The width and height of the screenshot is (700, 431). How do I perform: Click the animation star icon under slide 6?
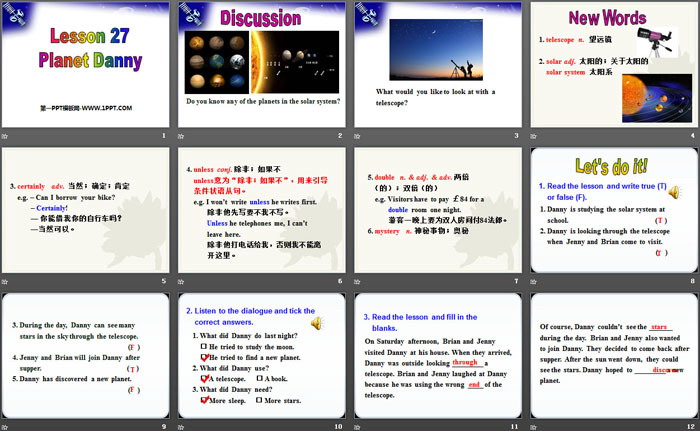[x=181, y=281]
